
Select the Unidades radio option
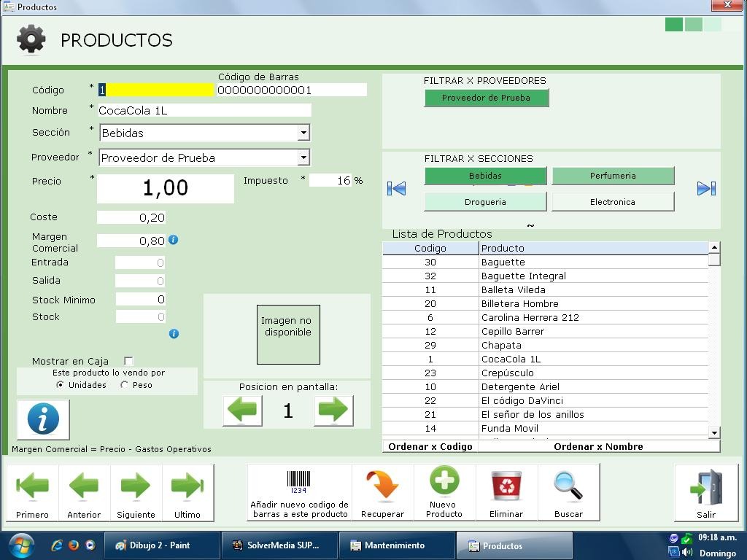pyautogui.click(x=60, y=385)
